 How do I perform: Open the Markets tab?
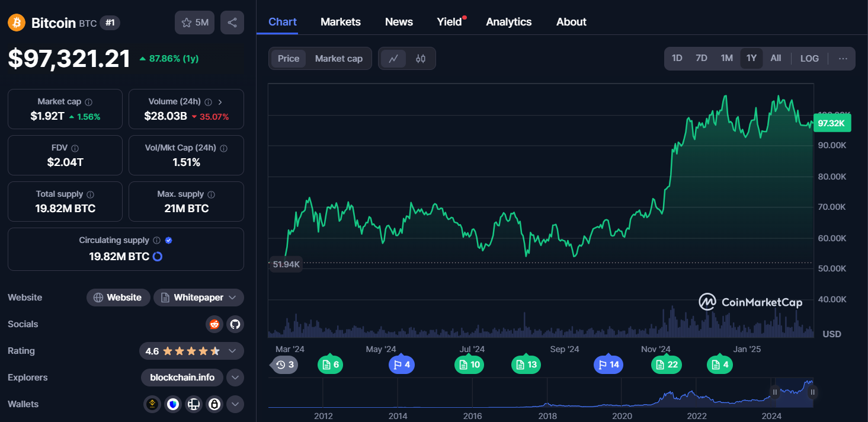coord(341,22)
